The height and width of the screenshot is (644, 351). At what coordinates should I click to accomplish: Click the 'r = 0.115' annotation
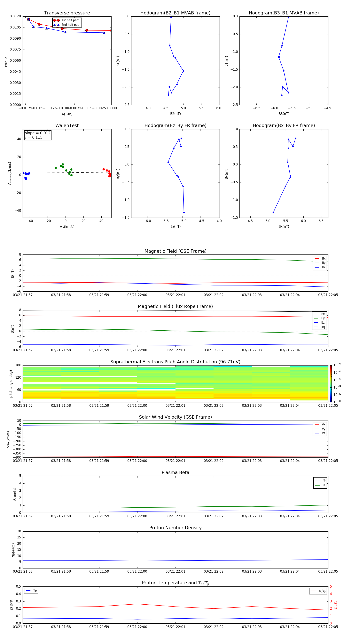tap(34, 137)
